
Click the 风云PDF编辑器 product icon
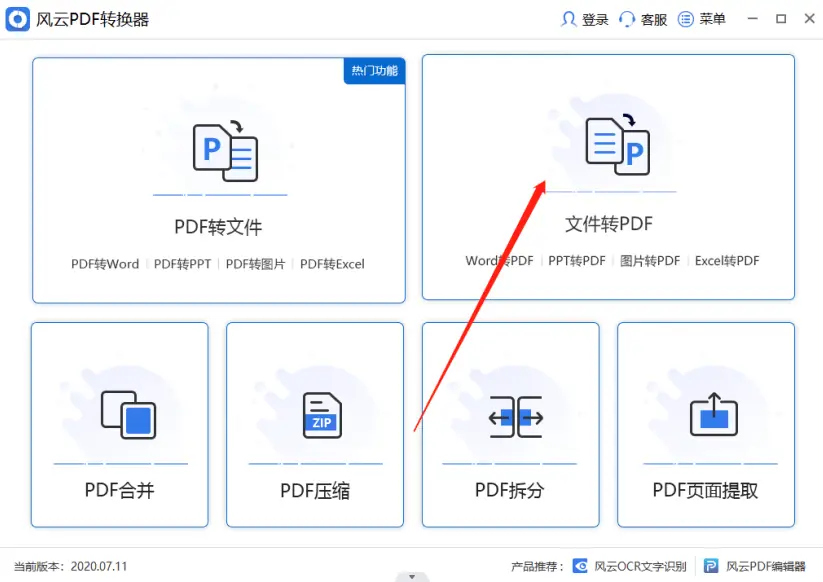[x=711, y=566]
